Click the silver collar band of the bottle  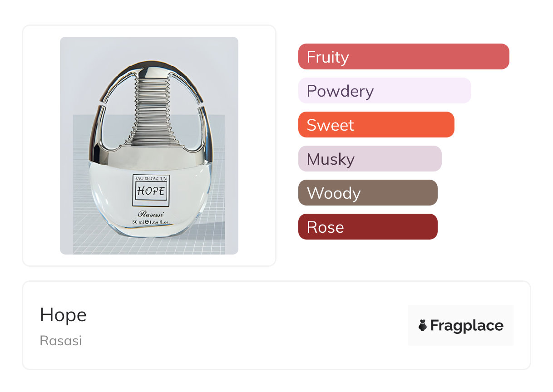(152, 155)
